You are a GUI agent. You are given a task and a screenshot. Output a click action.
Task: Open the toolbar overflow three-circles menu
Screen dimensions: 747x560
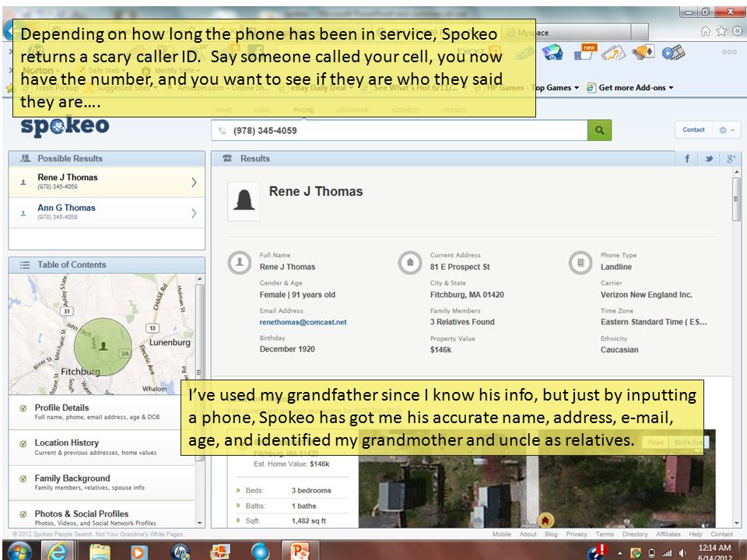tap(729, 52)
